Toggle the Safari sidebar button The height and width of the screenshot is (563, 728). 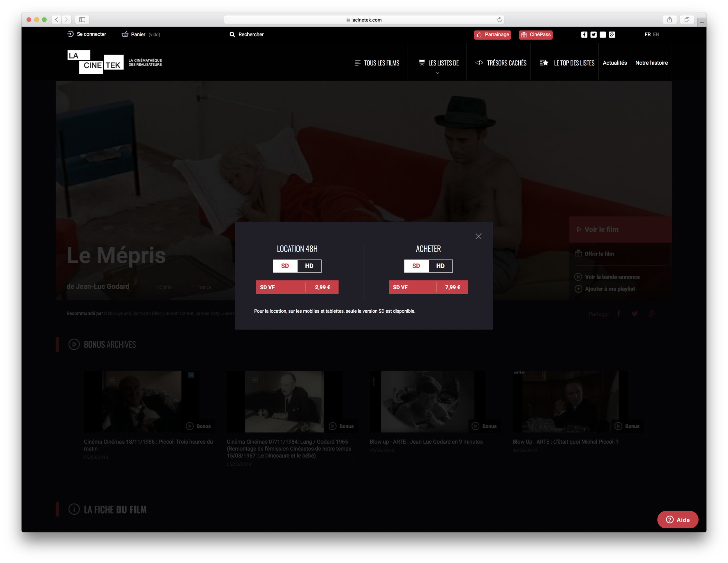82,20
